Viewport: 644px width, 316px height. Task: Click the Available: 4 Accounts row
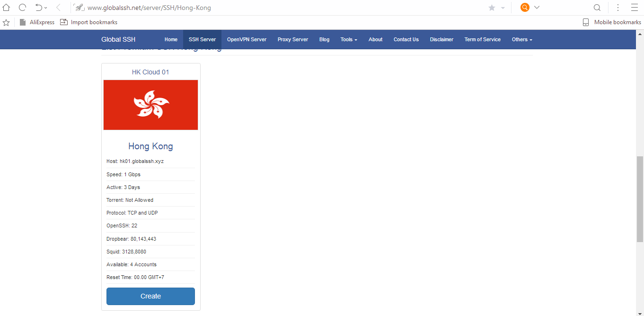[150, 264]
